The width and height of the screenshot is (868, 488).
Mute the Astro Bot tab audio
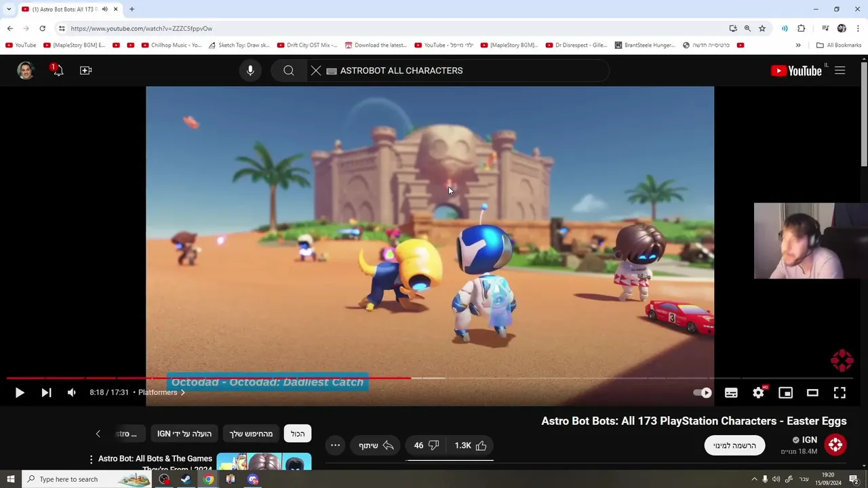click(104, 9)
